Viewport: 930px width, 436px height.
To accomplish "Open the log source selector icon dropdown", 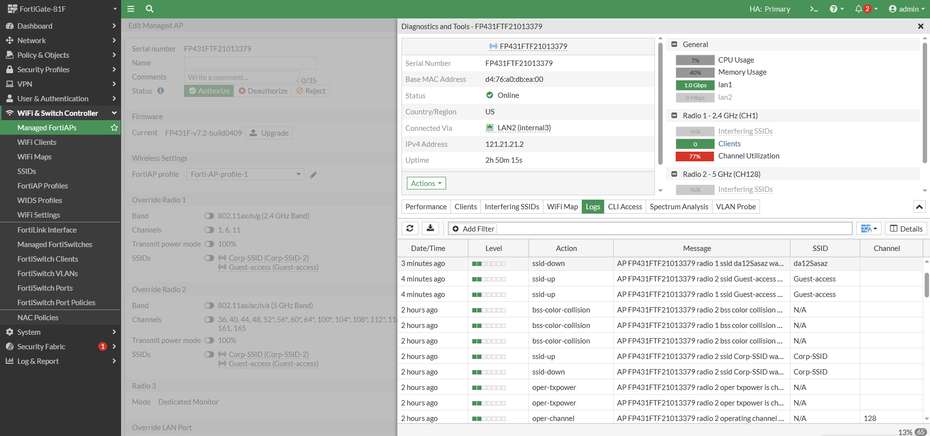I will [x=869, y=228].
